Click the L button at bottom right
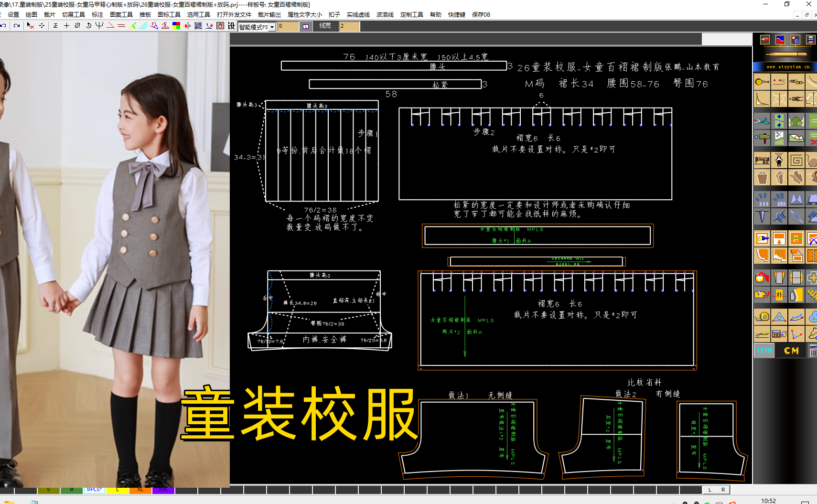This screenshot has width=817, height=504. click(710, 490)
